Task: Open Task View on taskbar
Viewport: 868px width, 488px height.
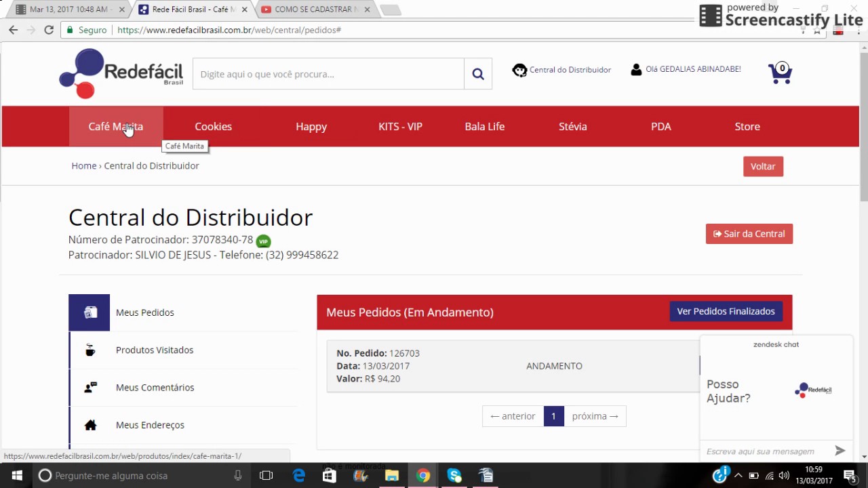Action: tap(266, 475)
